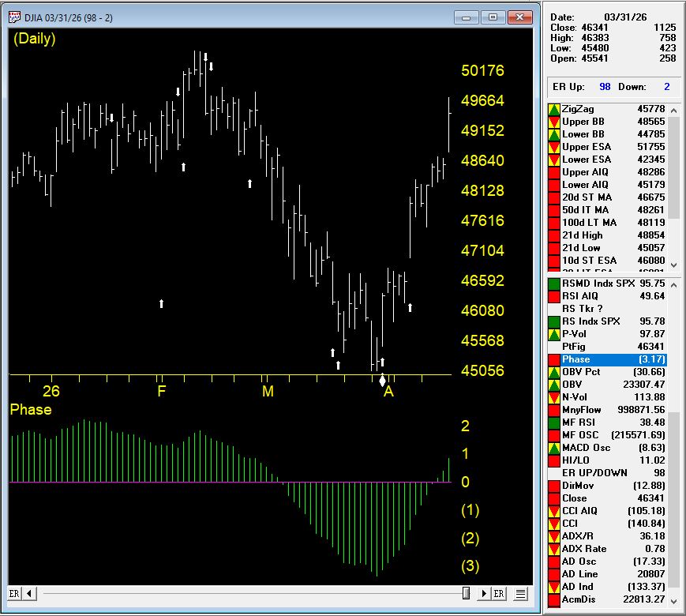Open the list icon at bottom right of chart

[521, 593]
